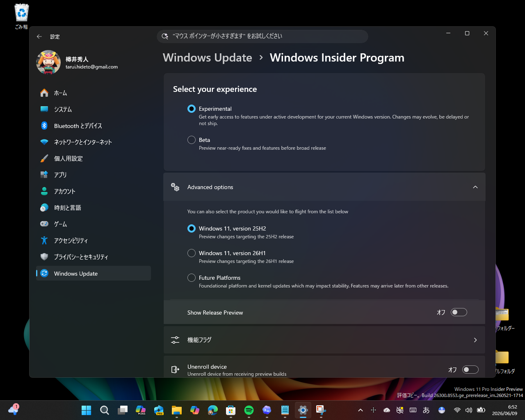Launch Copilot from the taskbar

pos(195,410)
